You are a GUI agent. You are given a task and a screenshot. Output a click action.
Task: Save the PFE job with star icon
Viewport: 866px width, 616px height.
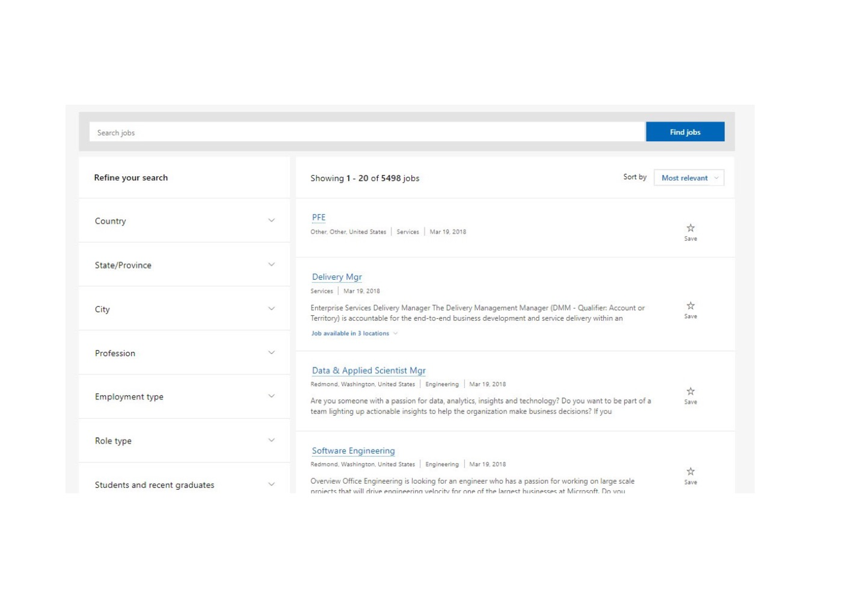point(690,232)
